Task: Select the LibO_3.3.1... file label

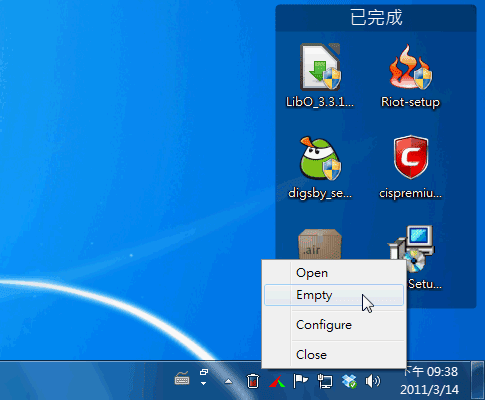Action: tap(320, 102)
